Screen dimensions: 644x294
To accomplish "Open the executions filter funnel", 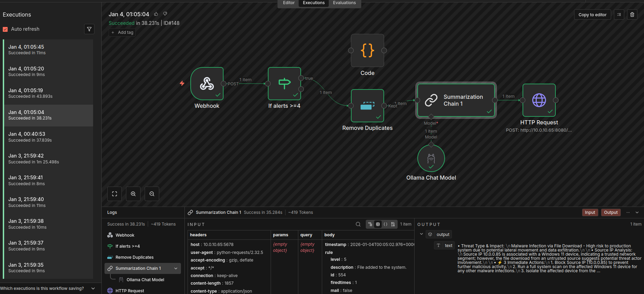I will click(x=89, y=29).
